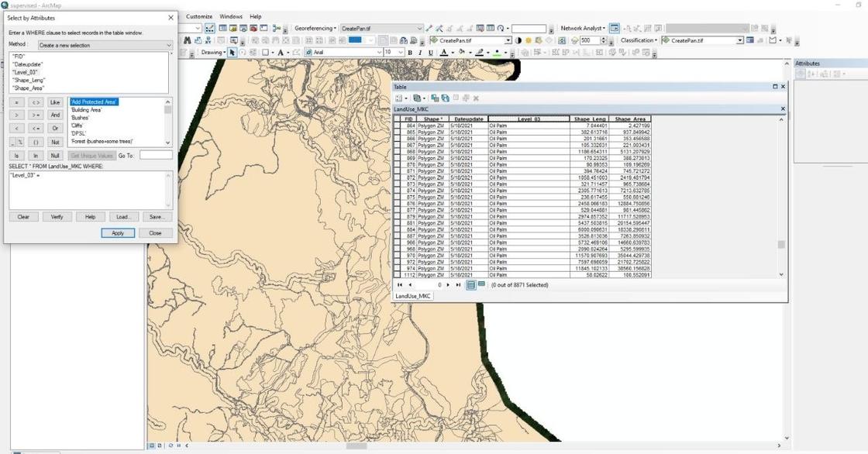This screenshot has height=454, width=868.
Task: Toggle Underline text formatting
Action: pos(431,52)
